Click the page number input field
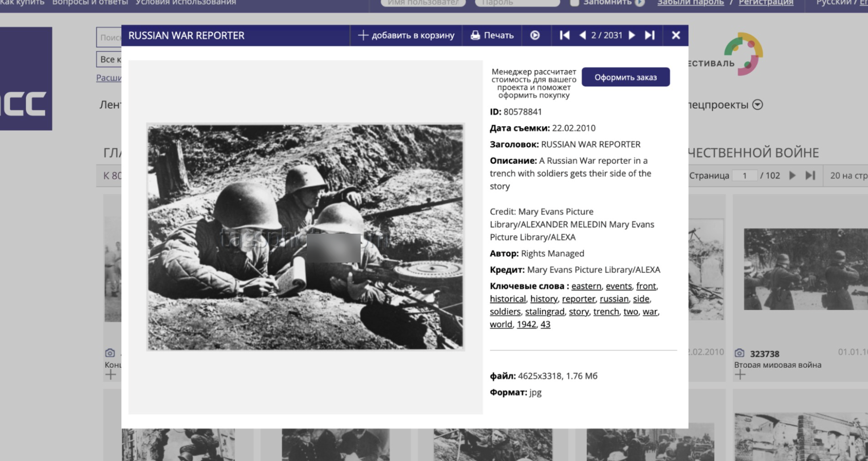 pos(745,175)
